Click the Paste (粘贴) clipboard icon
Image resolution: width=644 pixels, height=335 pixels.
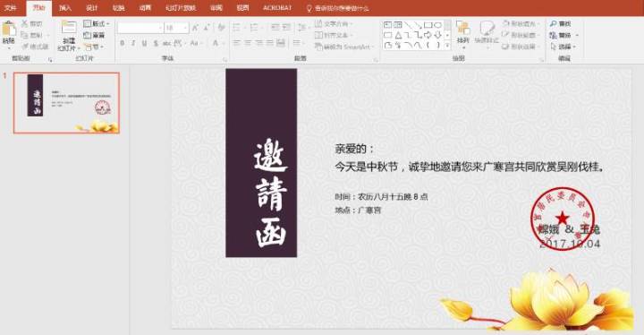pyautogui.click(x=9, y=30)
